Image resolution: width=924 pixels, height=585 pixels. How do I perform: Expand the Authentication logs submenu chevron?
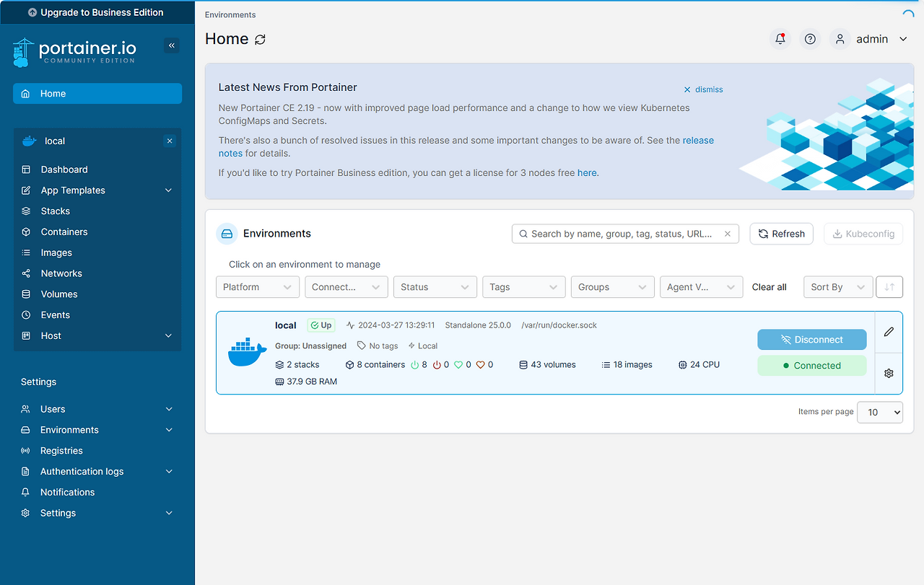pyautogui.click(x=169, y=472)
